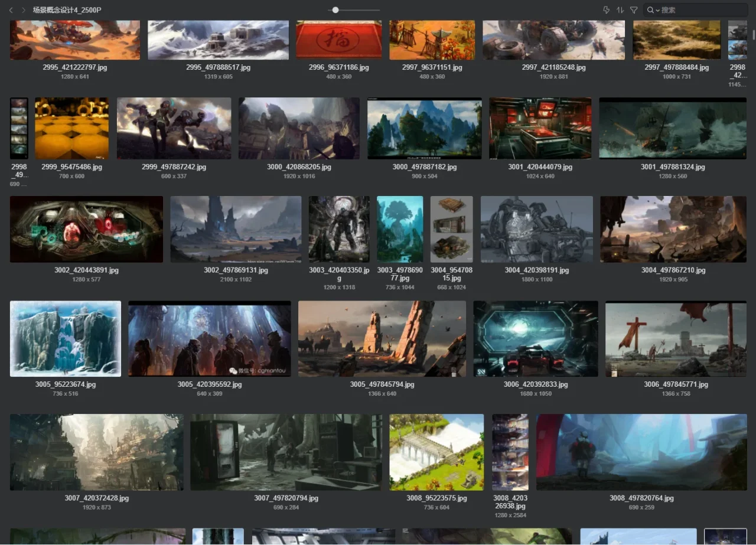Select teal tree thumbnail 3003_49786 9077.jpg
The image size is (756, 545).
pos(400,229)
